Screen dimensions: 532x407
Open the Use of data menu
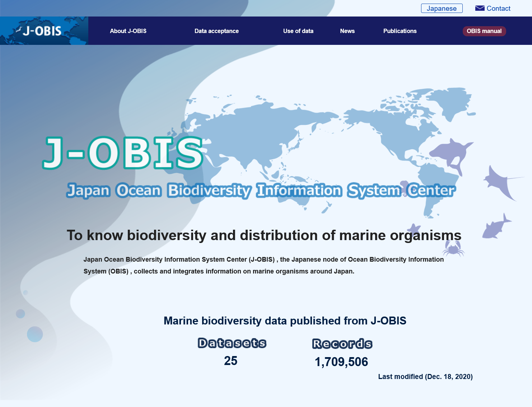point(298,31)
